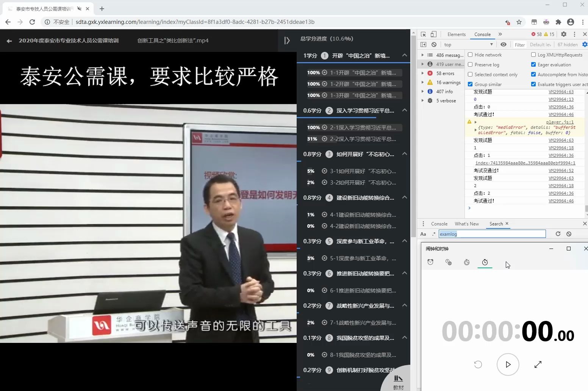
Task: Open the Alarm tab in the Clock app
Action: coord(430,262)
